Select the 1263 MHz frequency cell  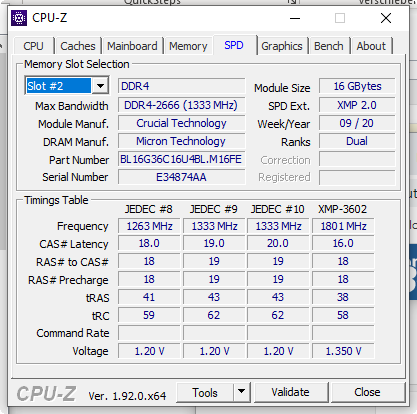click(x=149, y=226)
